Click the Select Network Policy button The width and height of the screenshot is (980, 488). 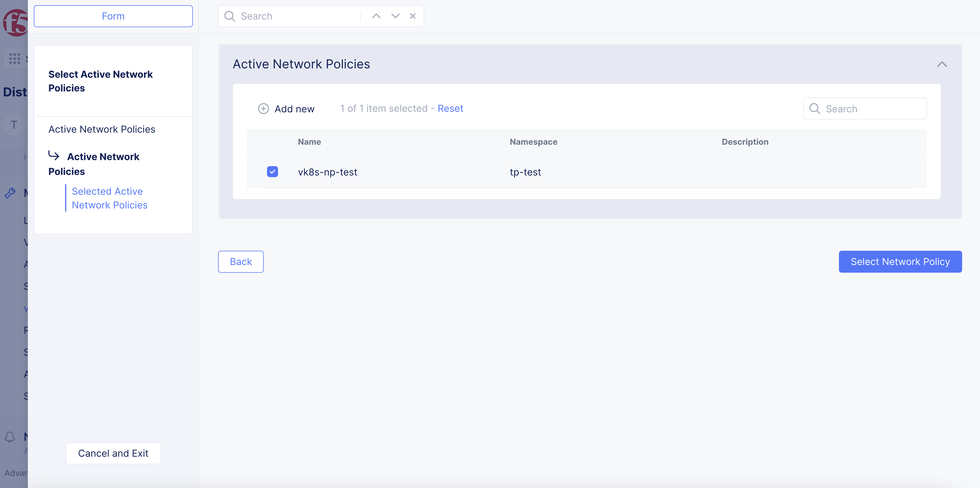[x=900, y=261]
